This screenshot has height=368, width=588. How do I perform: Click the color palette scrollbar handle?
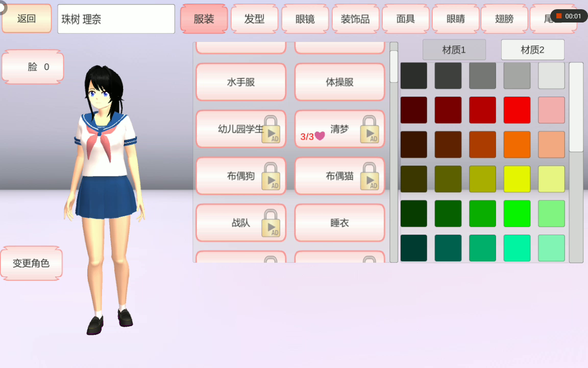pos(576,107)
